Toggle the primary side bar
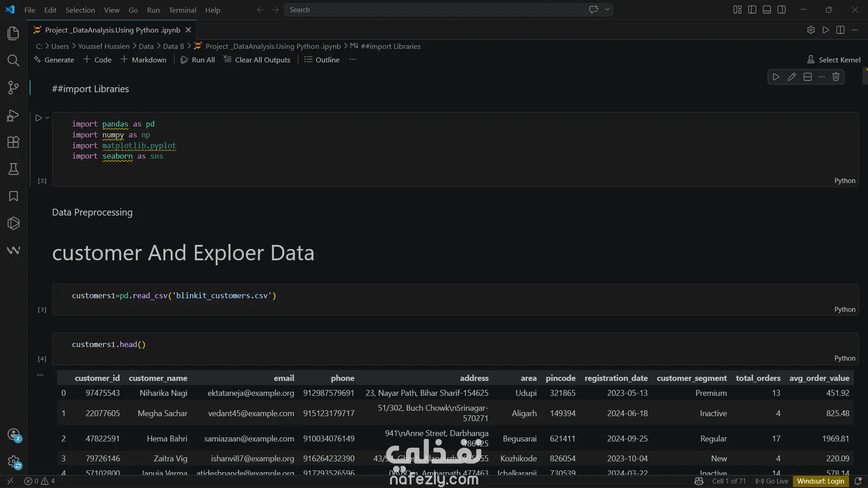Viewport: 868px width, 488px height. coord(752,9)
